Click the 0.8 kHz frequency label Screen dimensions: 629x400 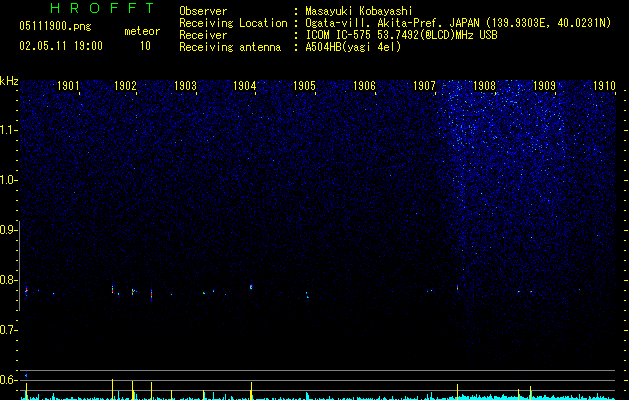[x=8, y=280]
